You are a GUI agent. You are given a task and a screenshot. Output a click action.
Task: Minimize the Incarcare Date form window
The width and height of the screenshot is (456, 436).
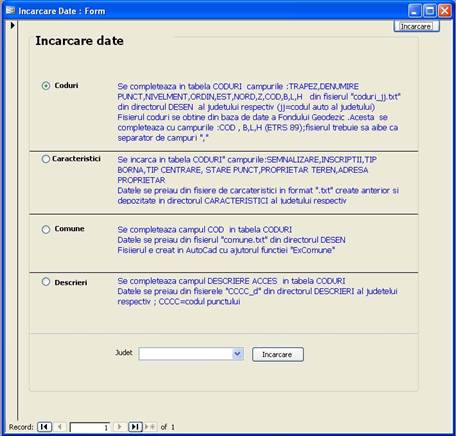coord(415,11)
